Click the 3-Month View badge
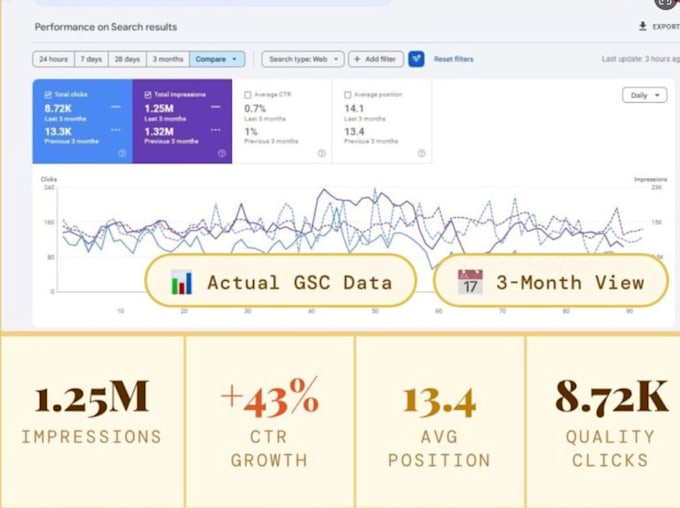Viewport: 680px width, 508px height. click(551, 281)
